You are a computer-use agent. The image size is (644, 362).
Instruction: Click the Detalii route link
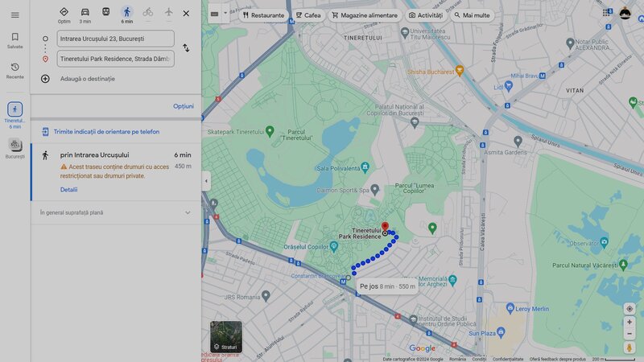point(68,190)
